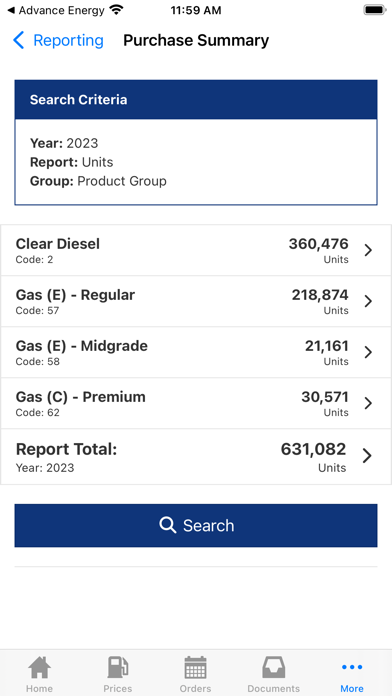This screenshot has width=392, height=696.
Task: Click the magnifier icon on Search button
Action: coord(167,525)
